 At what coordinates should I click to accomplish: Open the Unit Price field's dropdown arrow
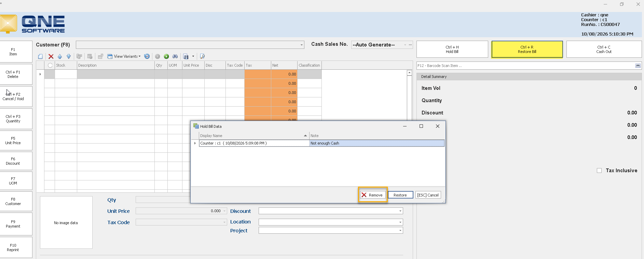coord(224,211)
